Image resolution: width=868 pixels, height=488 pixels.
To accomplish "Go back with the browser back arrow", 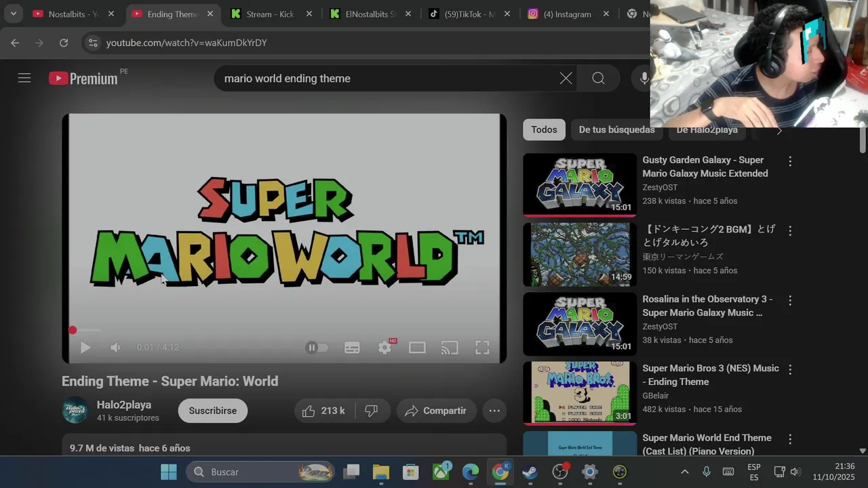I will [15, 43].
